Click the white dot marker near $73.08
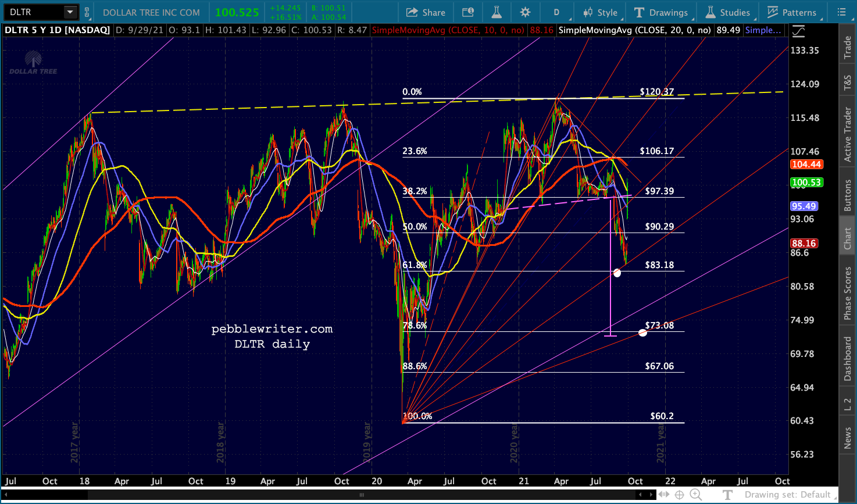This screenshot has width=857, height=504. 642,333
